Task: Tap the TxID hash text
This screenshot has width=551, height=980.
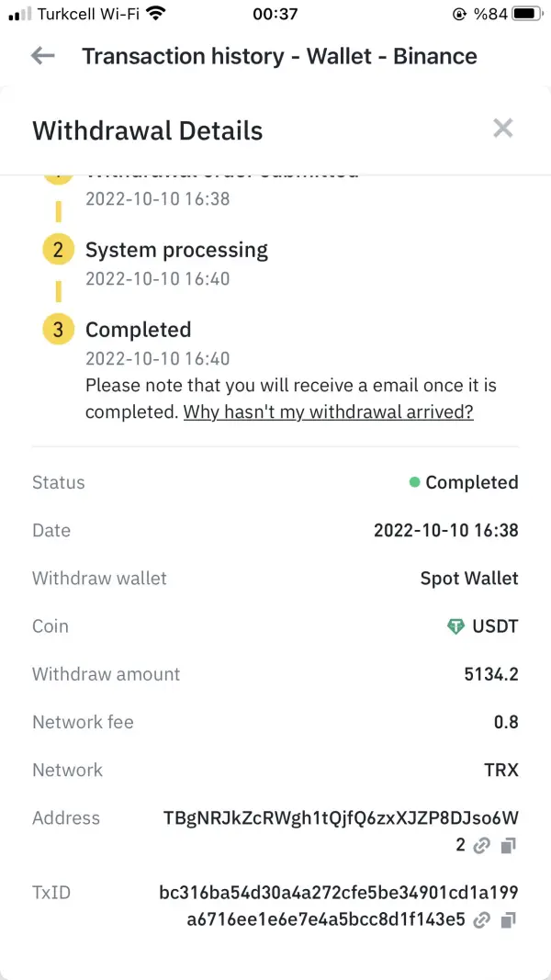Action: pos(338,892)
